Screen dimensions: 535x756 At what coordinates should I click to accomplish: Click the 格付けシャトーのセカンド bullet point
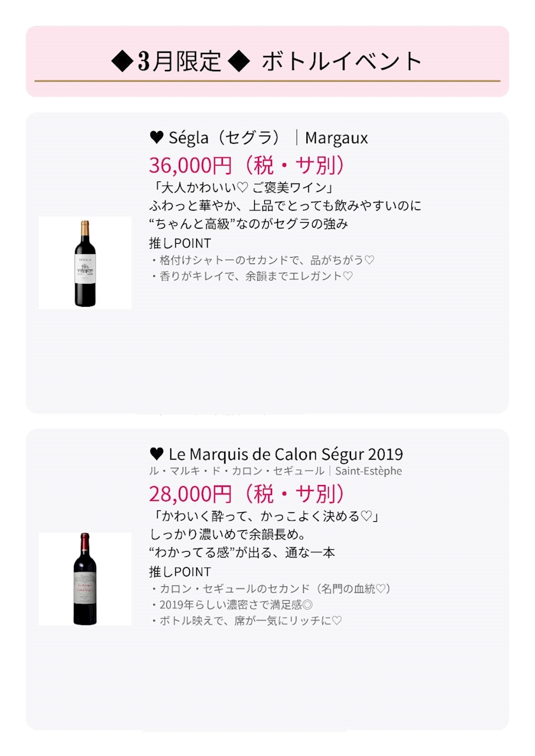262,260
